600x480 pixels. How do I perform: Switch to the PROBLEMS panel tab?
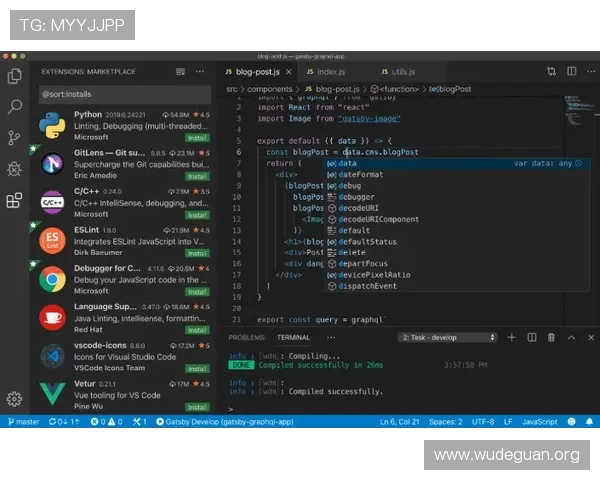pyautogui.click(x=246, y=338)
